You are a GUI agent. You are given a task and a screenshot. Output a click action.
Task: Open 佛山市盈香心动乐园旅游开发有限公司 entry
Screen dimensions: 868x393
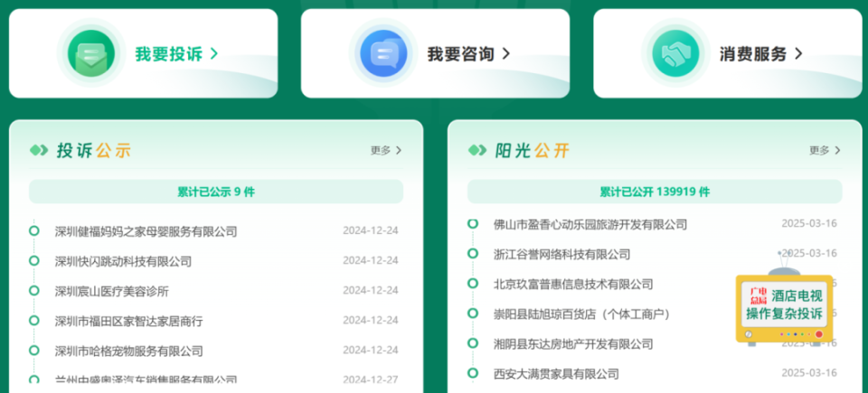(x=590, y=224)
